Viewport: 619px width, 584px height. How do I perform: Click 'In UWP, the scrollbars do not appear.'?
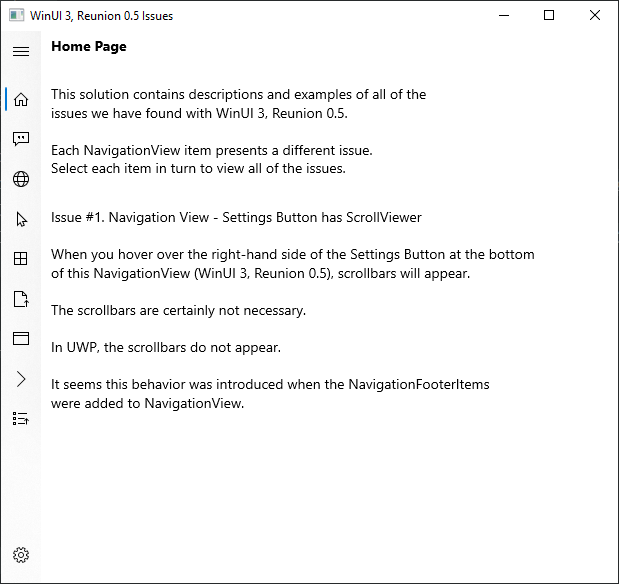click(x=166, y=347)
